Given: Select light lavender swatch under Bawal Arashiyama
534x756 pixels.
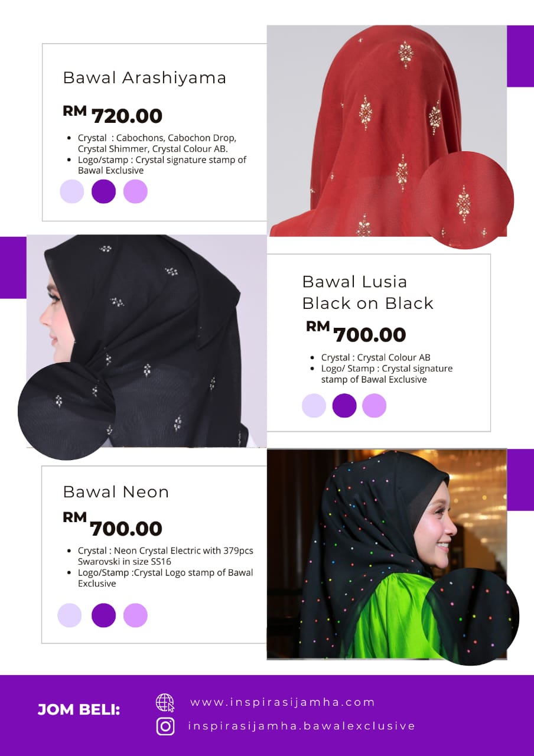Looking at the screenshot, I should click(x=72, y=191).
